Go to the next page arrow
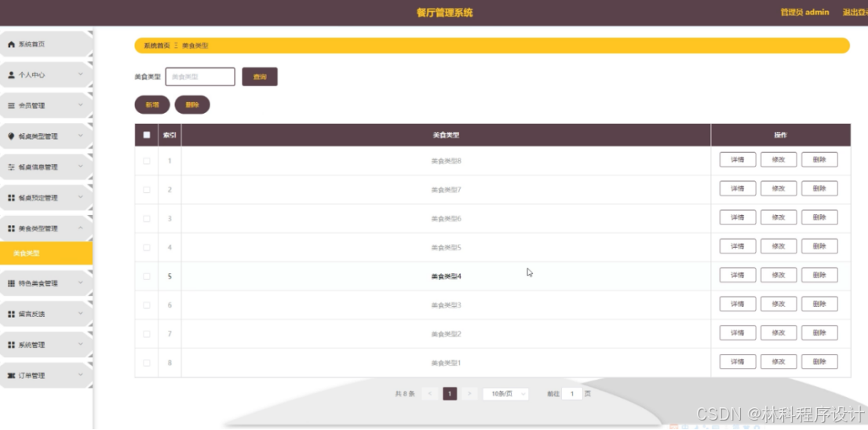 pyautogui.click(x=469, y=394)
